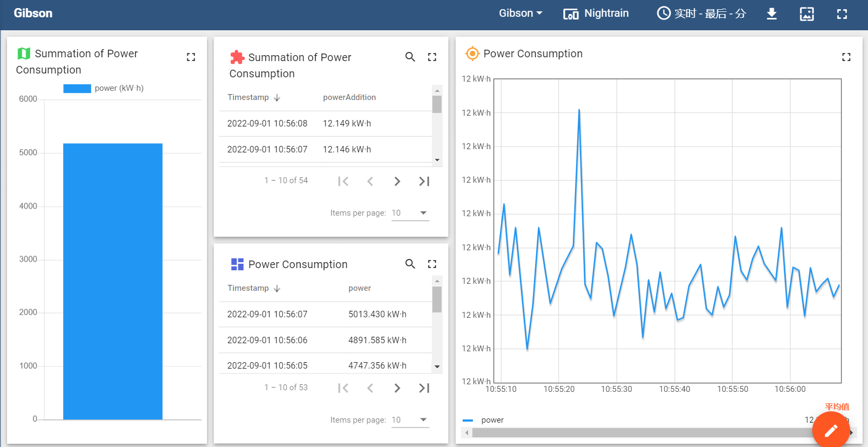The width and height of the screenshot is (868, 447).
Task: Toggle the power line in line chart legend
Action: [484, 420]
